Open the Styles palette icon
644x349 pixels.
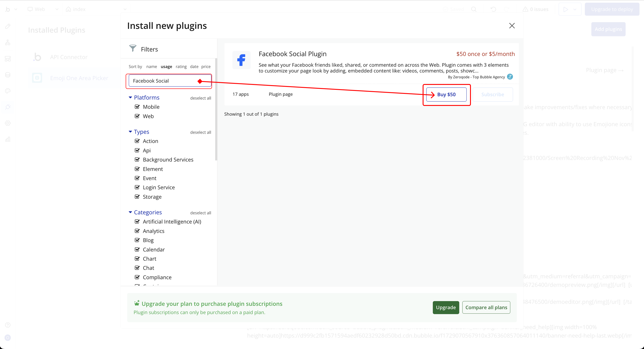click(x=8, y=91)
